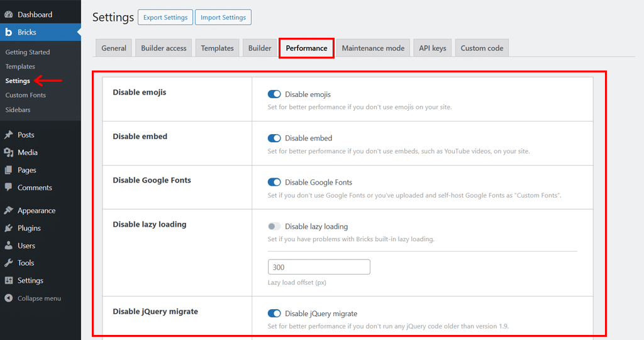Viewport: 644px width, 340px height.
Task: Open Sidebars in the Bricks submenu
Action: 18,110
